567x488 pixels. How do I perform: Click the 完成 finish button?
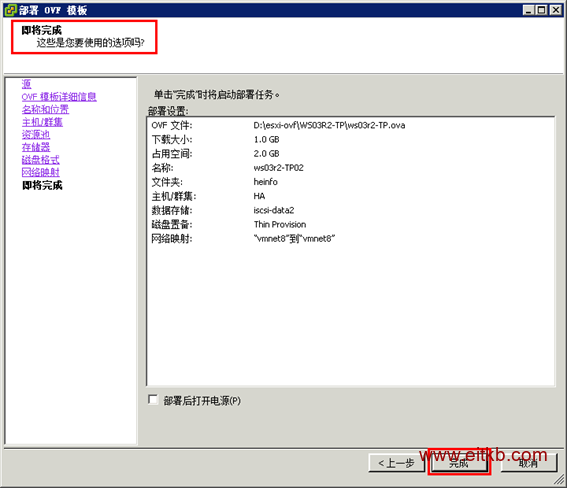click(x=459, y=463)
